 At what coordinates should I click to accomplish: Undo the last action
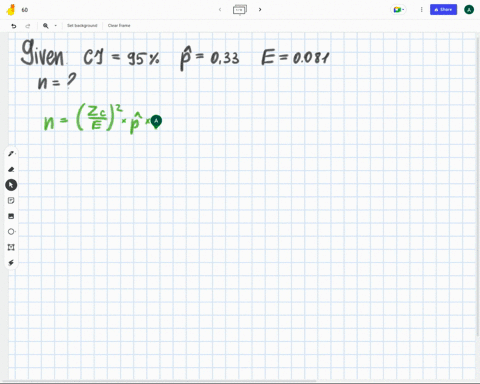[x=14, y=26]
